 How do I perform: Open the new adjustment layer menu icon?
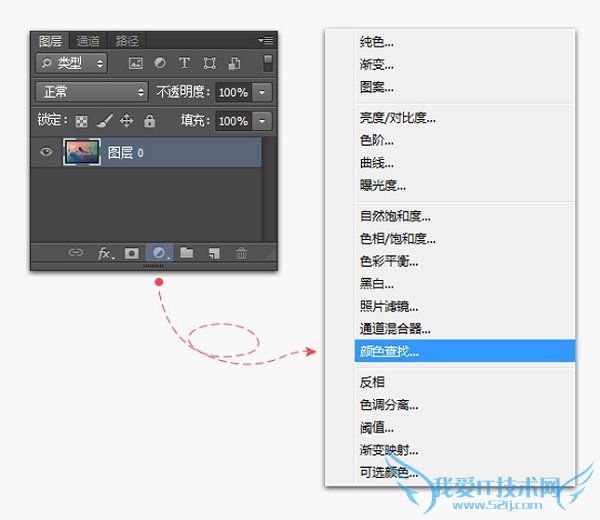(160, 253)
